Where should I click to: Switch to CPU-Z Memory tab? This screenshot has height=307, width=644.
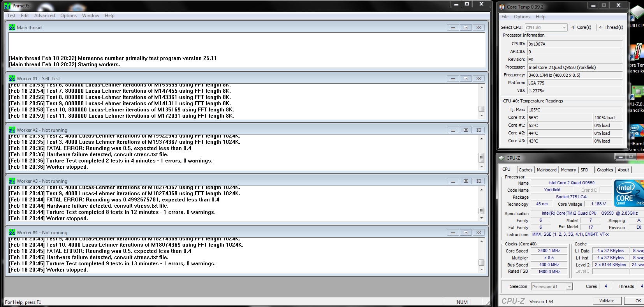pos(568,170)
